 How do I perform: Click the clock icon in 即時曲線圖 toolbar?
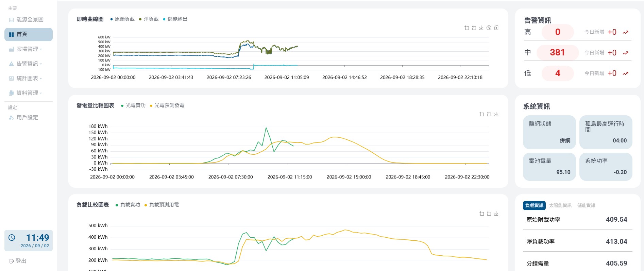click(489, 28)
